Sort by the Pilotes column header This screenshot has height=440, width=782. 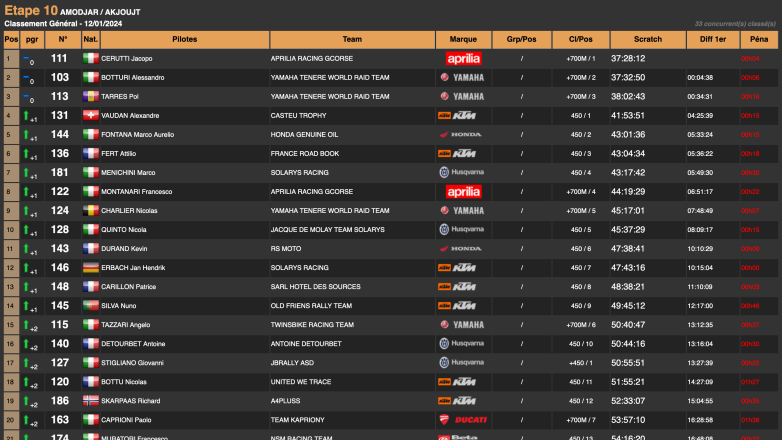coord(185,39)
